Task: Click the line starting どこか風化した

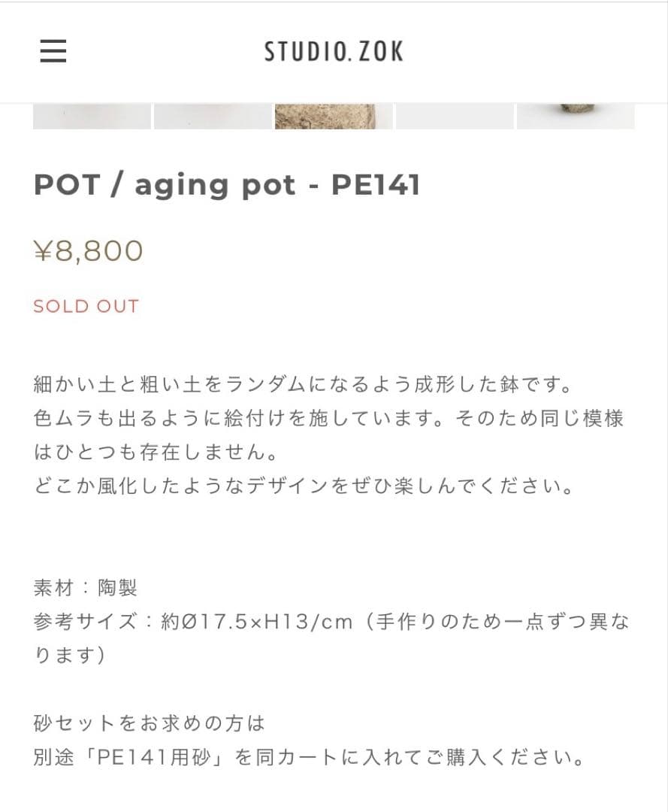Action: pyautogui.click(x=304, y=486)
